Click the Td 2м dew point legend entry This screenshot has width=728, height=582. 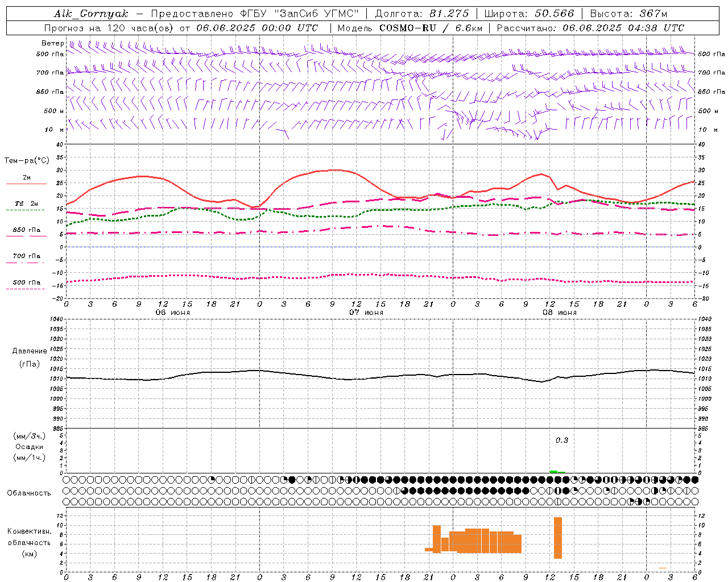click(x=27, y=203)
